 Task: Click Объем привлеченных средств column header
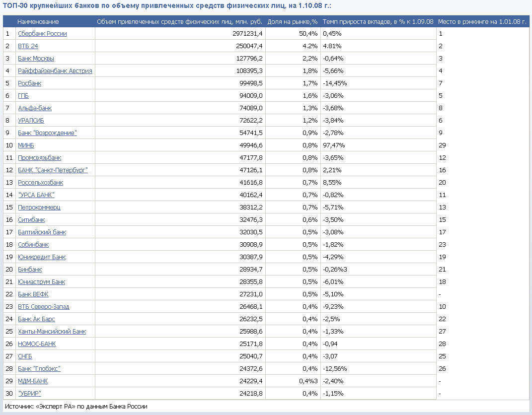pos(179,22)
